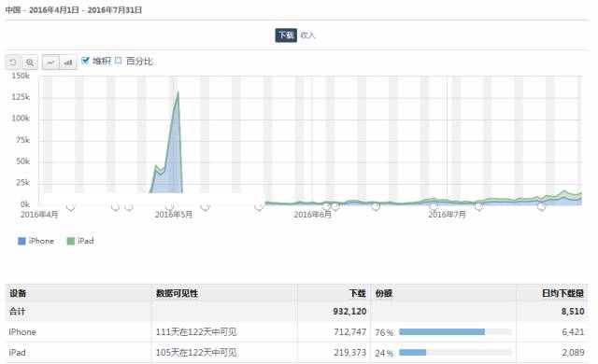Switch to line chart view icon

[50, 62]
